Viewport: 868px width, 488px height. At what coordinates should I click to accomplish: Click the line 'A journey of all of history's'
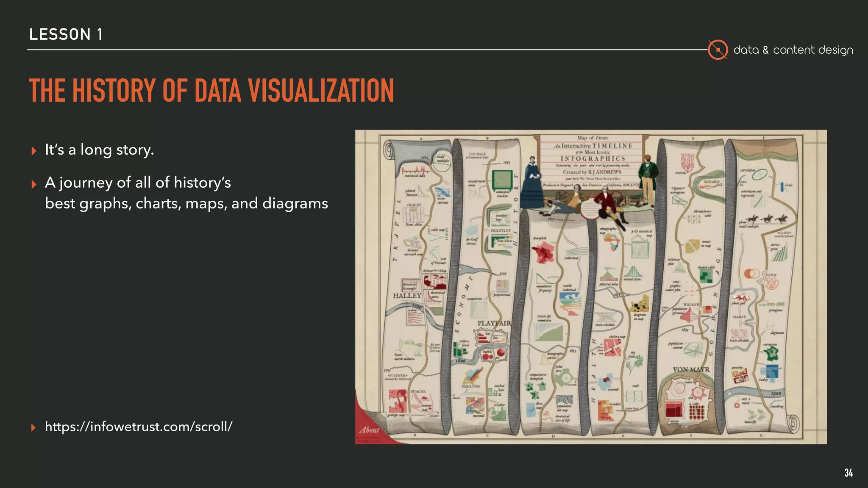click(x=138, y=182)
